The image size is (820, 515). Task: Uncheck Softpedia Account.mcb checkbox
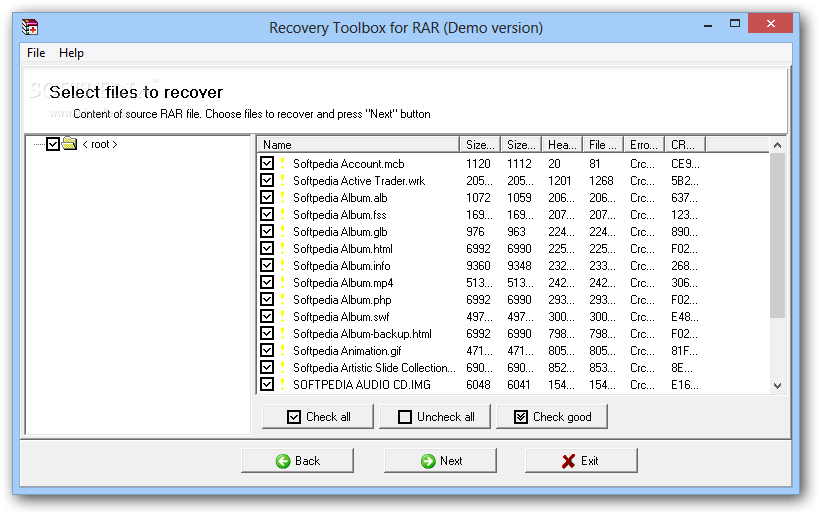pyautogui.click(x=267, y=164)
